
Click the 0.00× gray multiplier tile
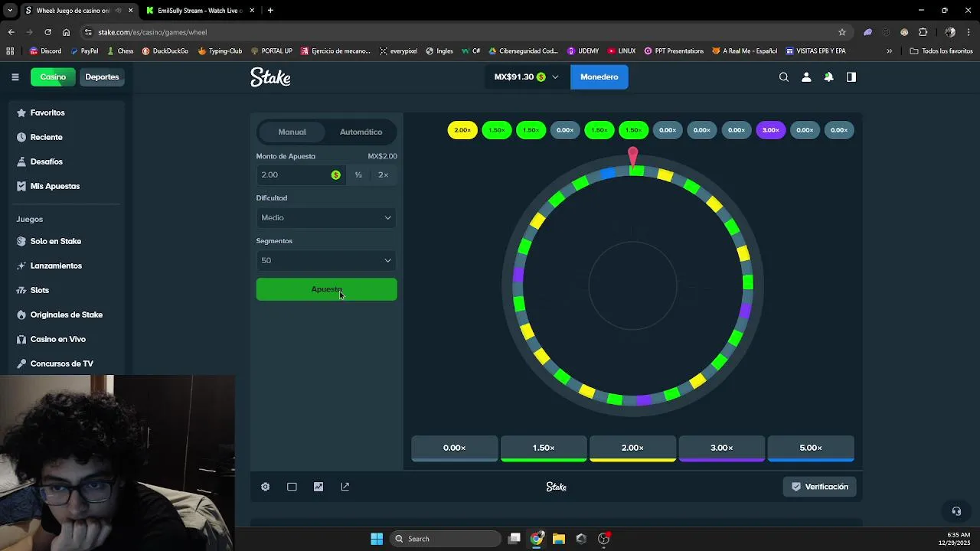tap(455, 448)
